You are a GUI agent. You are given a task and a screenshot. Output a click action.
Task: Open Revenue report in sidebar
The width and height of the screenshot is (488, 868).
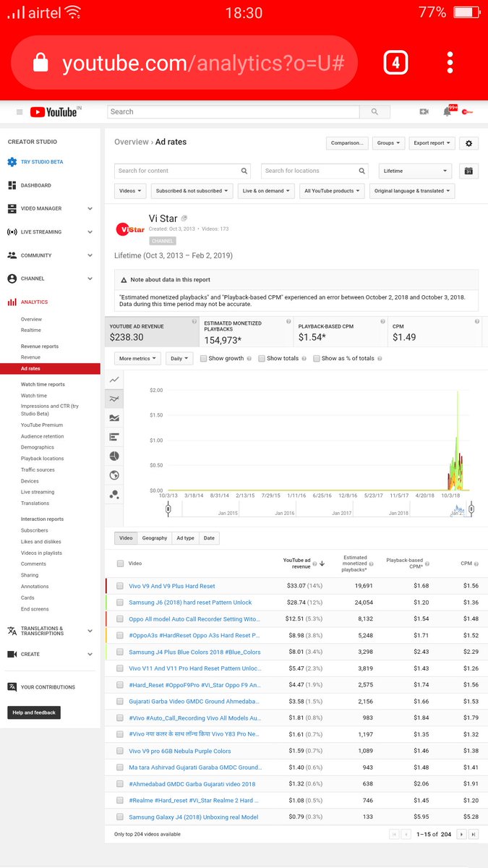[x=30, y=357]
